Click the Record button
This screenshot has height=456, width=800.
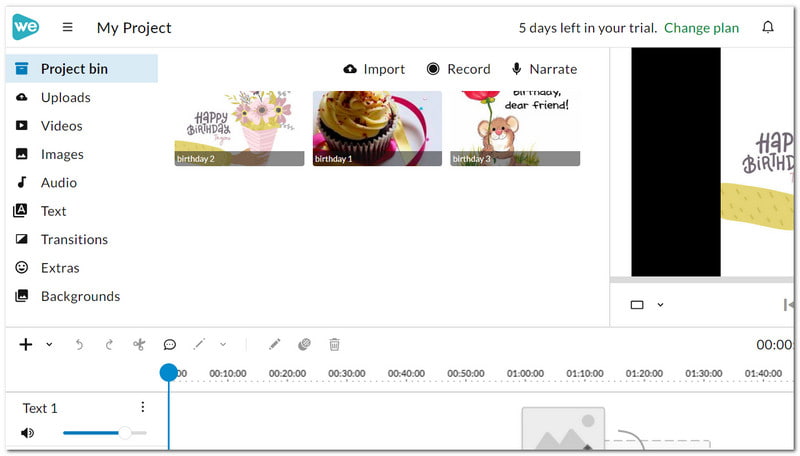click(458, 69)
